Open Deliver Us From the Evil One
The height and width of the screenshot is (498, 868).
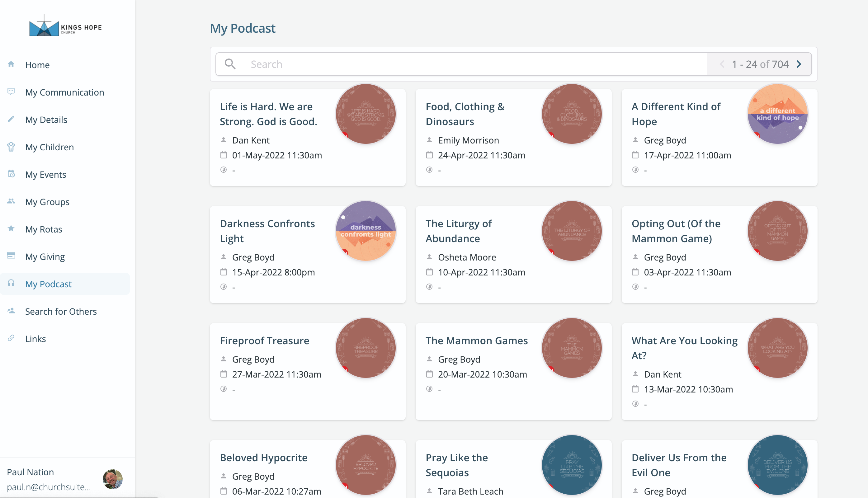coord(679,465)
